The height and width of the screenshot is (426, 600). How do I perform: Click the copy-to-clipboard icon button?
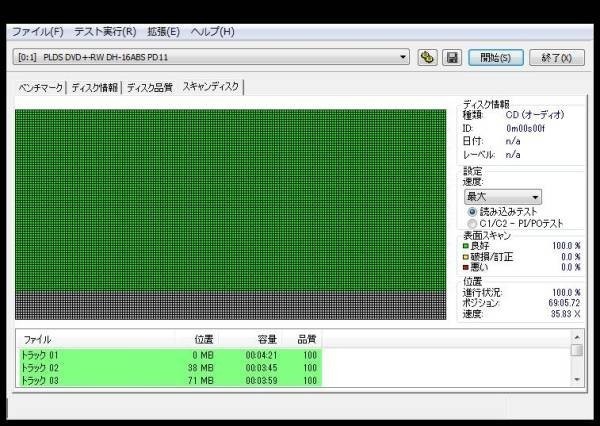tap(427, 58)
